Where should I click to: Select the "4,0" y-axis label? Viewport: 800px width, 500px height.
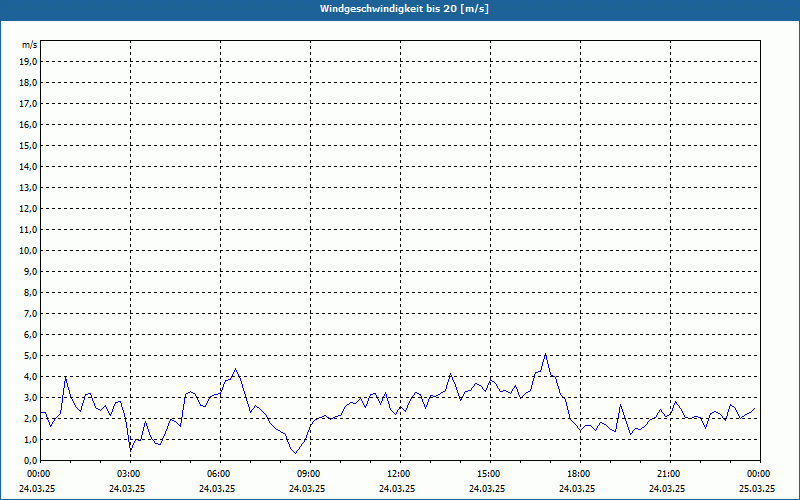[30, 377]
